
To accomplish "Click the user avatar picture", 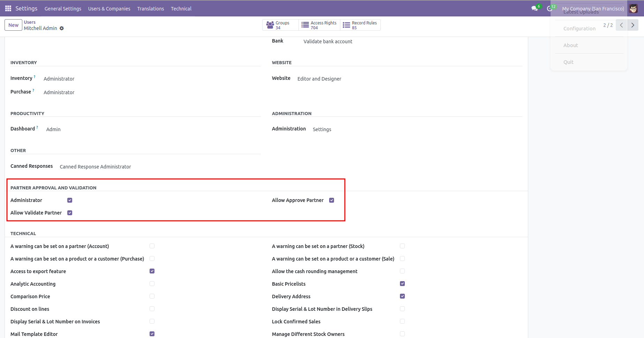I will (x=633, y=8).
